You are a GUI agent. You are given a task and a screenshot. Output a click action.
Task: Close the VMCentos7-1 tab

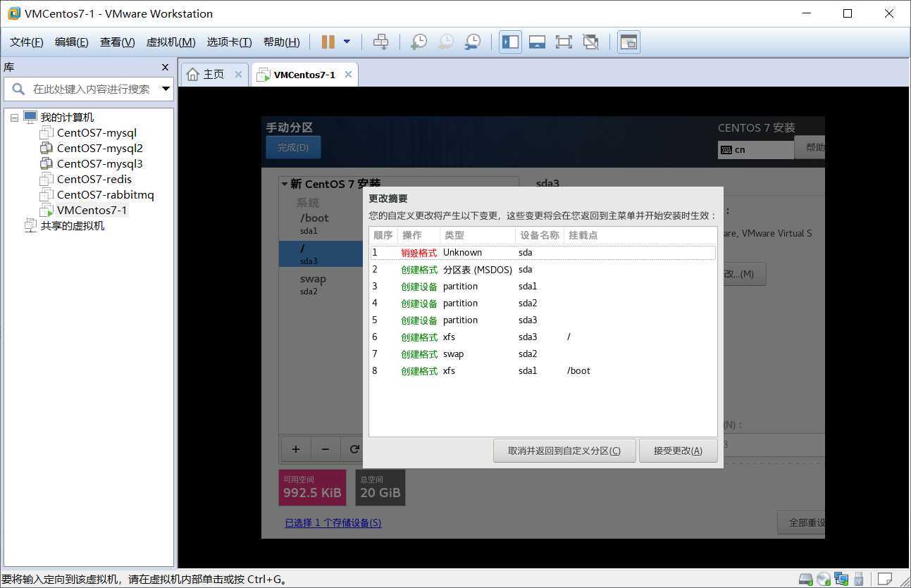348,75
